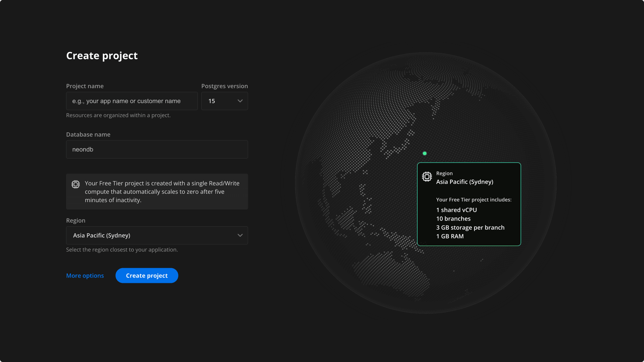Screen dimensions: 644x362
Task: Open the More options link
Action: pyautogui.click(x=85, y=276)
